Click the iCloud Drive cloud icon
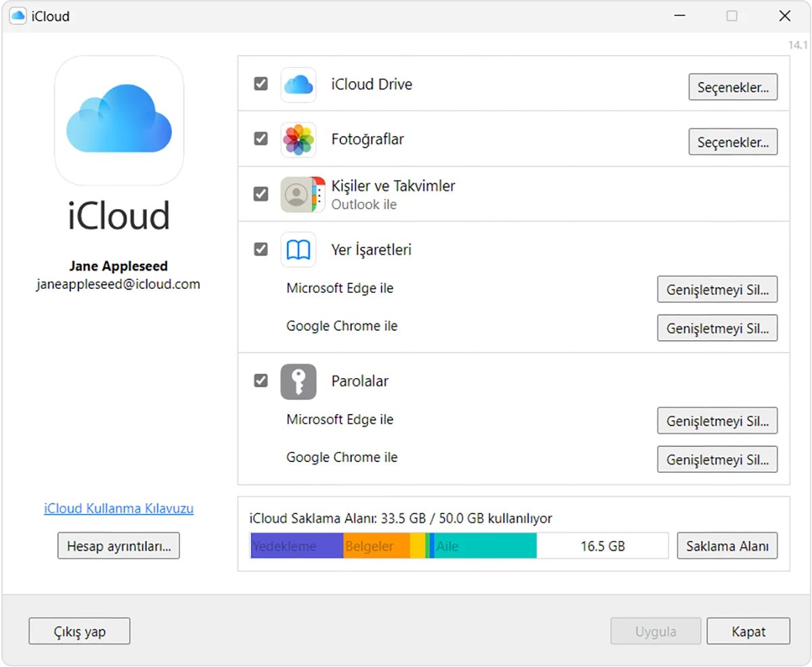The height and width of the screenshot is (667, 812). click(298, 85)
